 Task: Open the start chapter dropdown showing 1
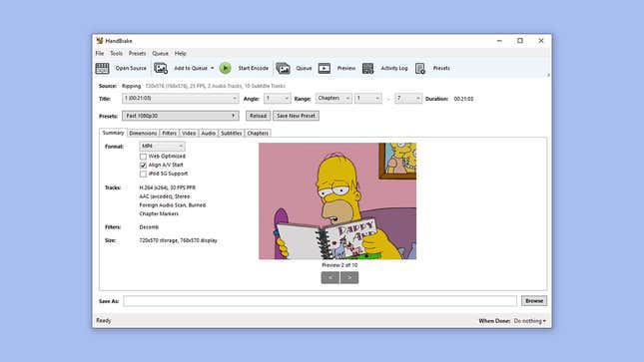click(x=368, y=99)
